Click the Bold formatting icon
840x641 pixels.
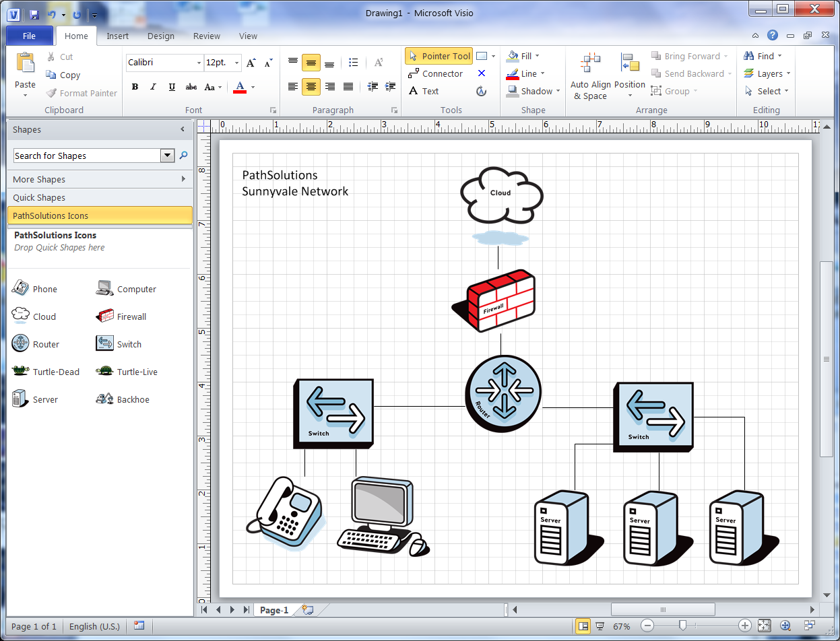point(135,87)
